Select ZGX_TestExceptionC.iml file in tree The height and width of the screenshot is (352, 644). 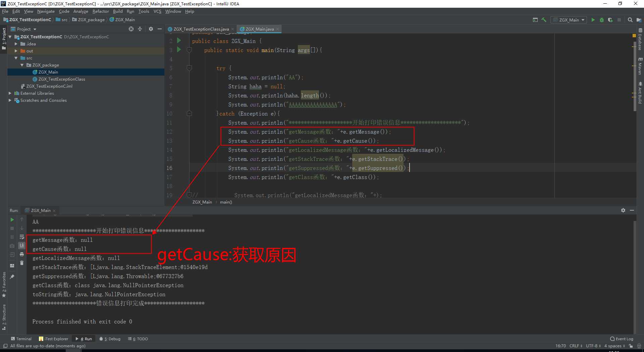(49, 86)
